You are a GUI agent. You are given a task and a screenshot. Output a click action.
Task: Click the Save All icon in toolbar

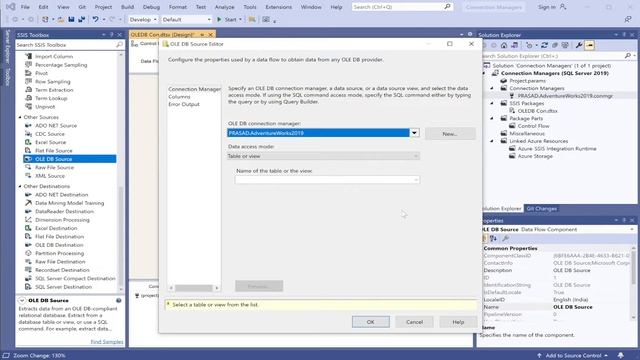coord(82,19)
